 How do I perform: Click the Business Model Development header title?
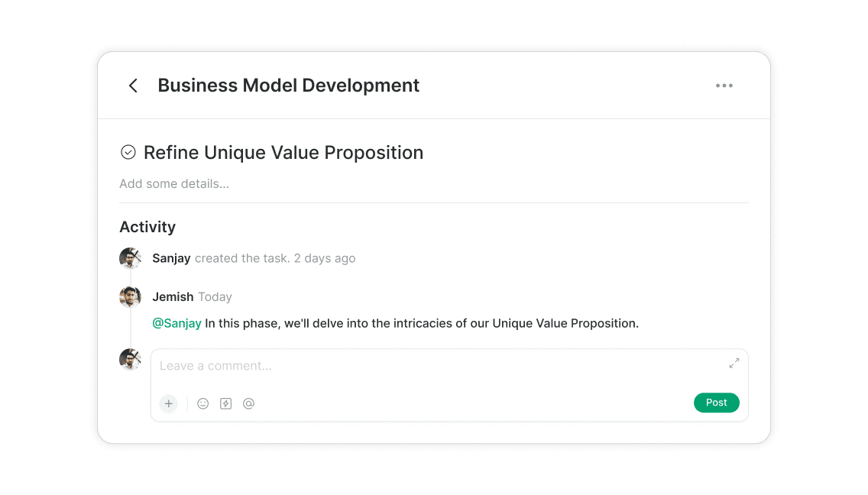point(288,86)
